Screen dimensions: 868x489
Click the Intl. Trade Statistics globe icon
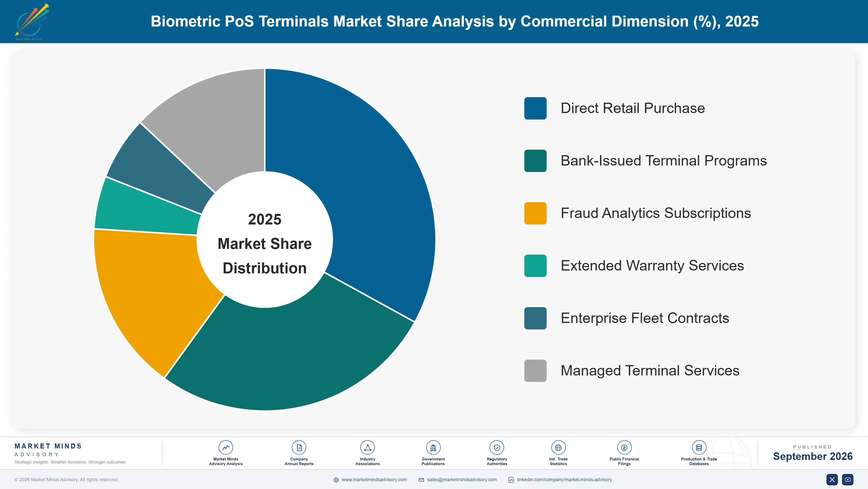tap(558, 447)
